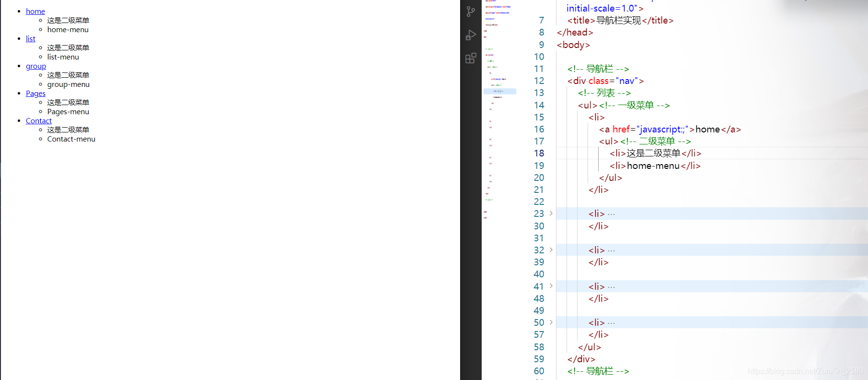Click the <li>home-menu</li> code line

[655, 166]
